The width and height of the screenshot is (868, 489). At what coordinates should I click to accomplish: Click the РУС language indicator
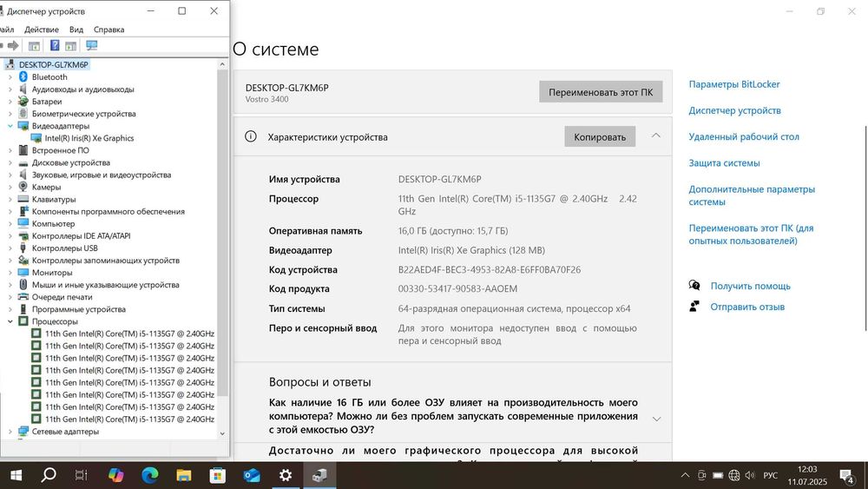[770, 475]
